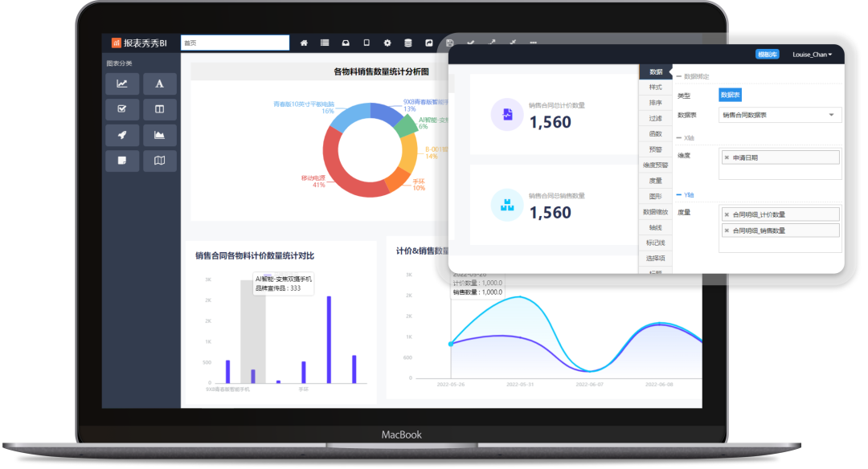The image size is (868, 469).
Task: Click the inbox tray toolbar icon
Action: (346, 43)
